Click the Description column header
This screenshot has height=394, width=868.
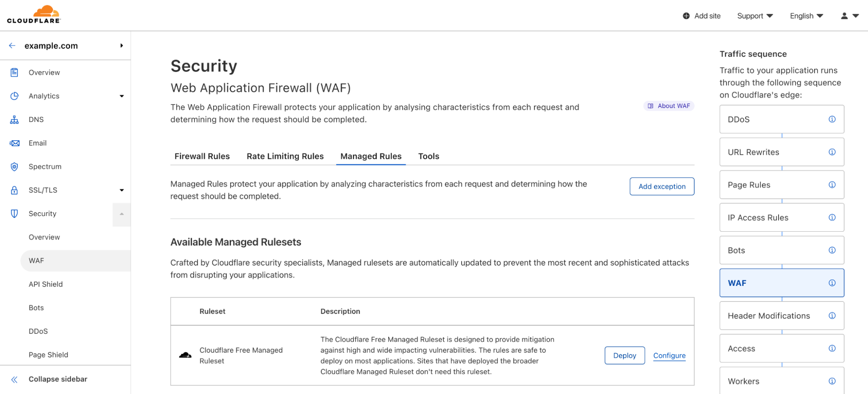(340, 311)
